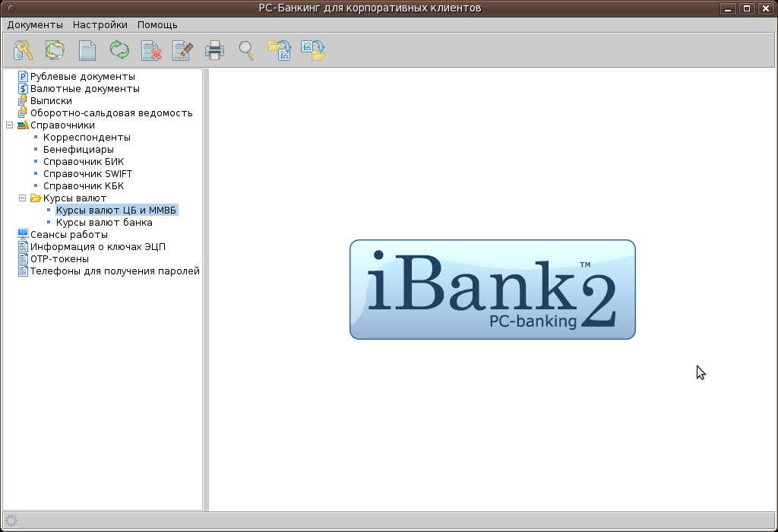This screenshot has width=778, height=532.
Task: Click the key signing toolbar icon
Action: (24, 51)
